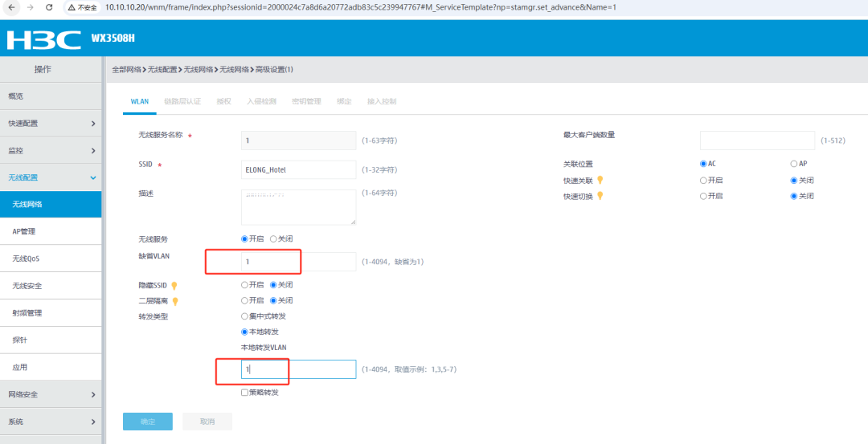Choose 本地转发 forwarding type
868x444 pixels.
pyautogui.click(x=244, y=332)
